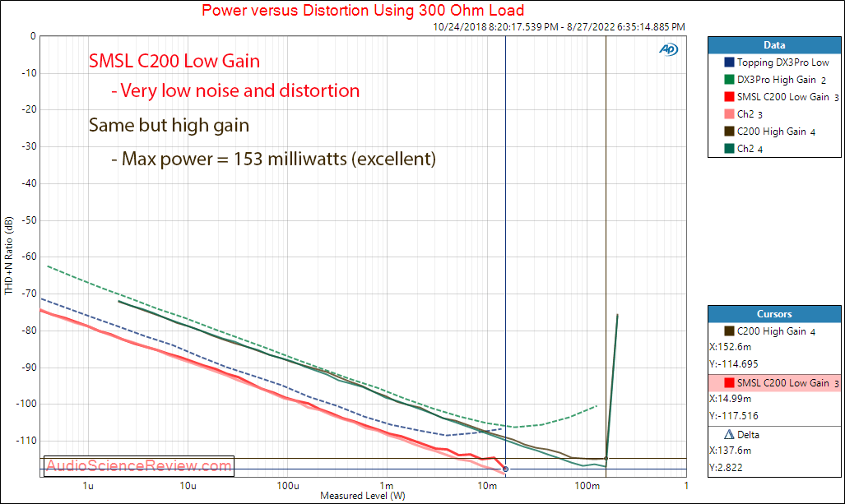Click the blue cursor point near 15 mW
This screenshot has height=504, width=845.
505,469
